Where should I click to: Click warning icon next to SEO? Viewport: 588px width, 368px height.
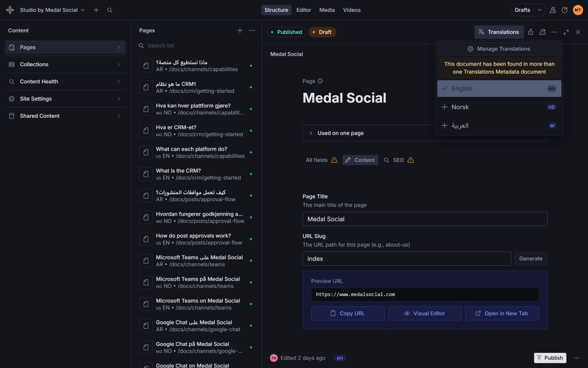tap(411, 160)
